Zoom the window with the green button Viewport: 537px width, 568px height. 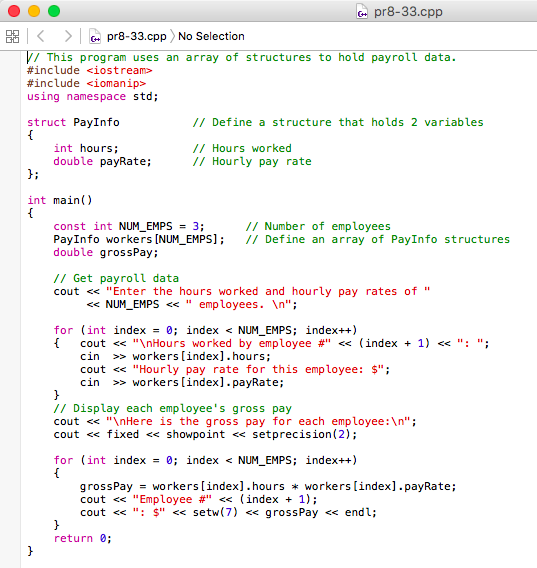54,11
